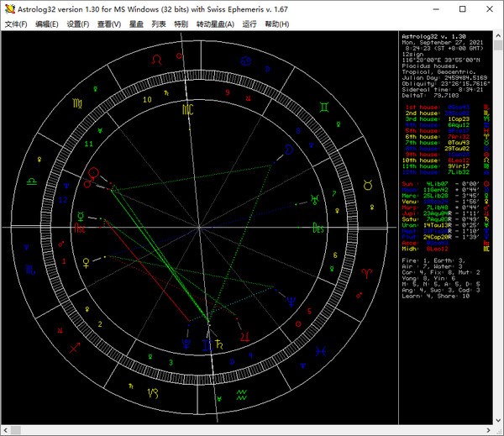The height and width of the screenshot is (436, 504).
Task: Click the 'Julian Day' value line
Action: pyautogui.click(x=444, y=78)
